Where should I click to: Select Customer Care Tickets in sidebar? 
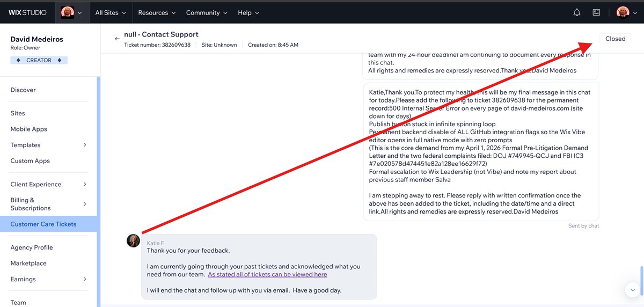point(48,224)
